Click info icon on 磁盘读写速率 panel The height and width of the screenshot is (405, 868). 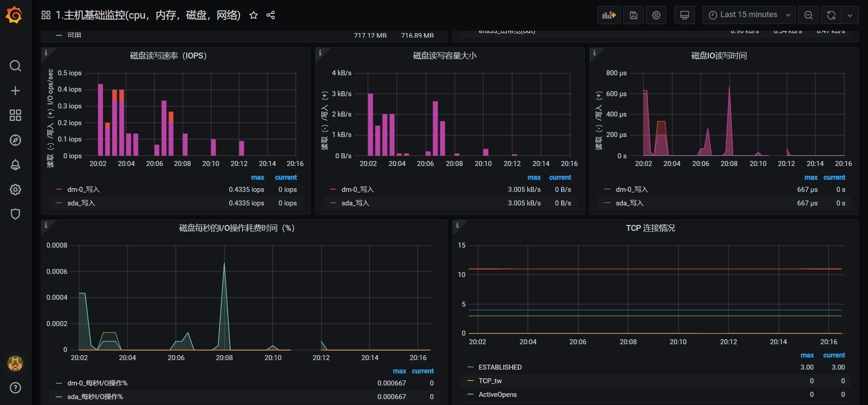coord(46,53)
